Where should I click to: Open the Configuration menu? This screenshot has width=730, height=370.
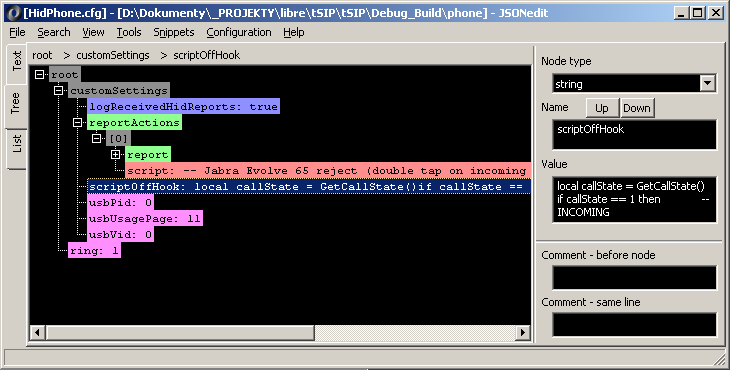(x=239, y=33)
